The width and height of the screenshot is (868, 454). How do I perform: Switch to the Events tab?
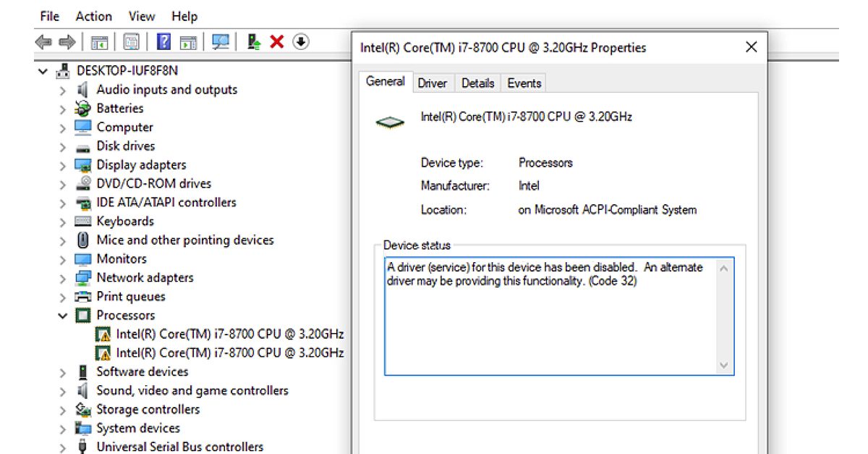(x=524, y=83)
